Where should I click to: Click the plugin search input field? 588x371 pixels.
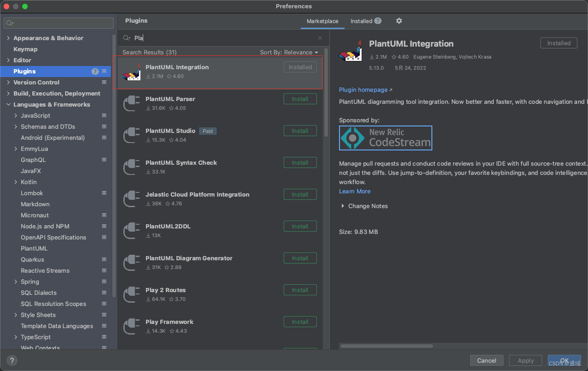pyautogui.click(x=224, y=38)
